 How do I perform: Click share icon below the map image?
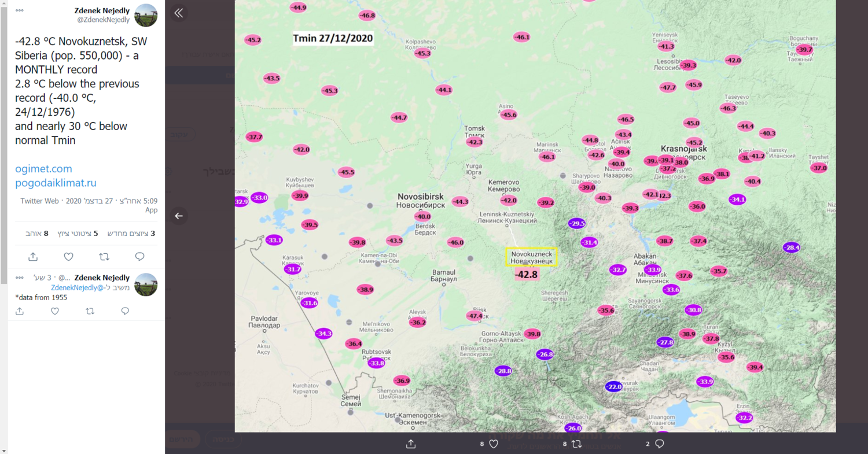(411, 444)
